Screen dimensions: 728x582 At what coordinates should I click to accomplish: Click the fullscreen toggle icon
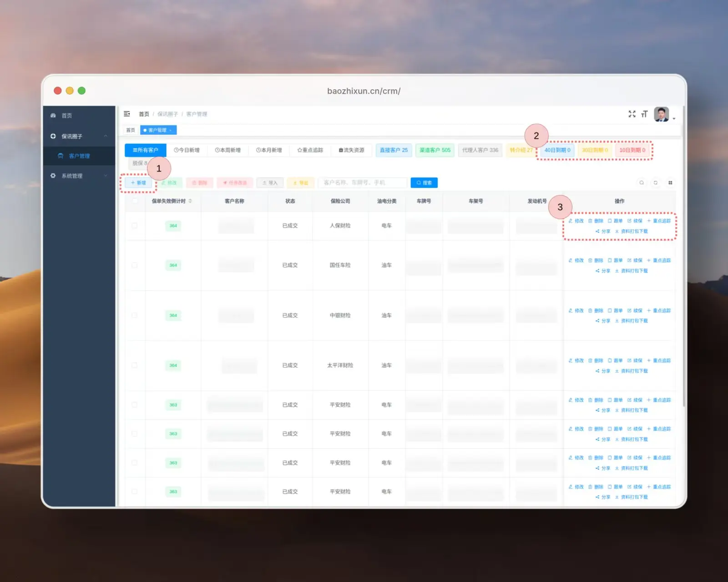[632, 114]
